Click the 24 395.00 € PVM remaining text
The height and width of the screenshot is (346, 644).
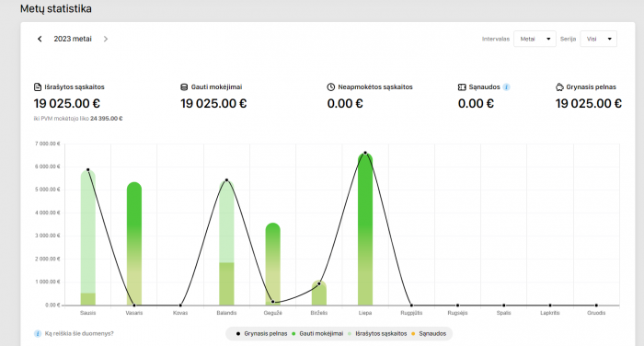107,119
